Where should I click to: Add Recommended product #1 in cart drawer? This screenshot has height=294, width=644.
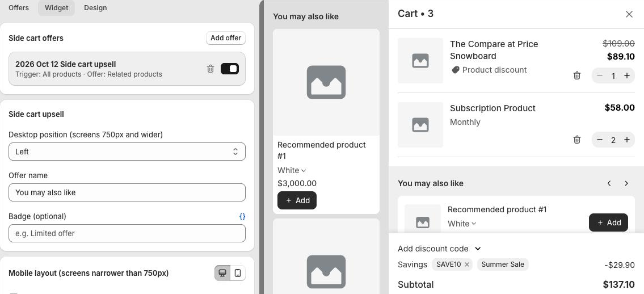click(608, 222)
